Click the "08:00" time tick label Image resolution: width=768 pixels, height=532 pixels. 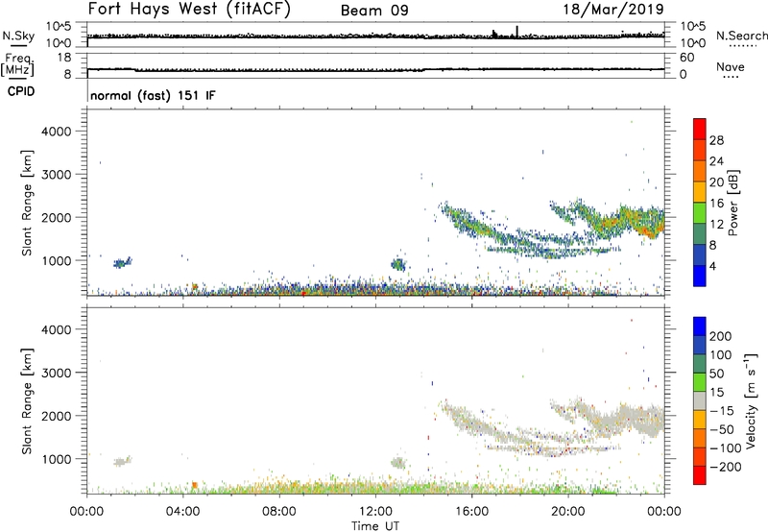(279, 512)
